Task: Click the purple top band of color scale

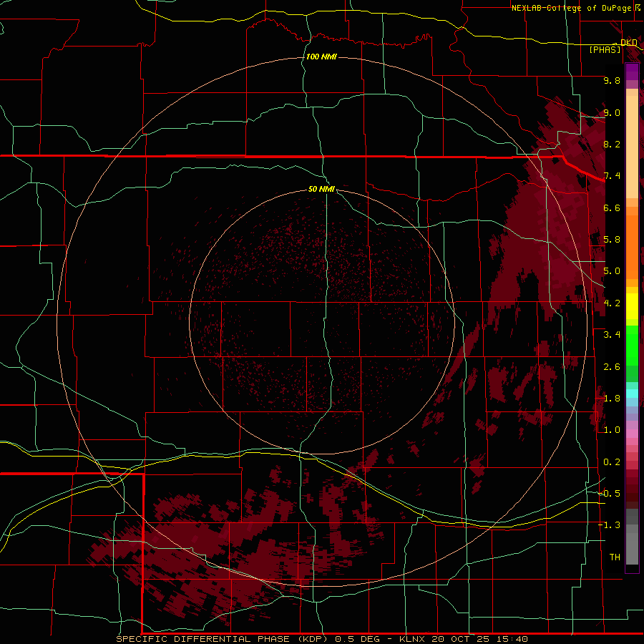Action: point(632,72)
